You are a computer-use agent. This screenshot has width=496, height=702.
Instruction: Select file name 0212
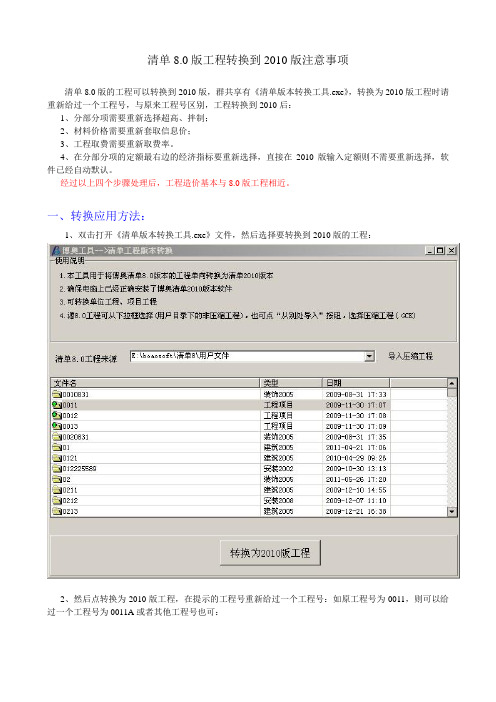(x=70, y=501)
